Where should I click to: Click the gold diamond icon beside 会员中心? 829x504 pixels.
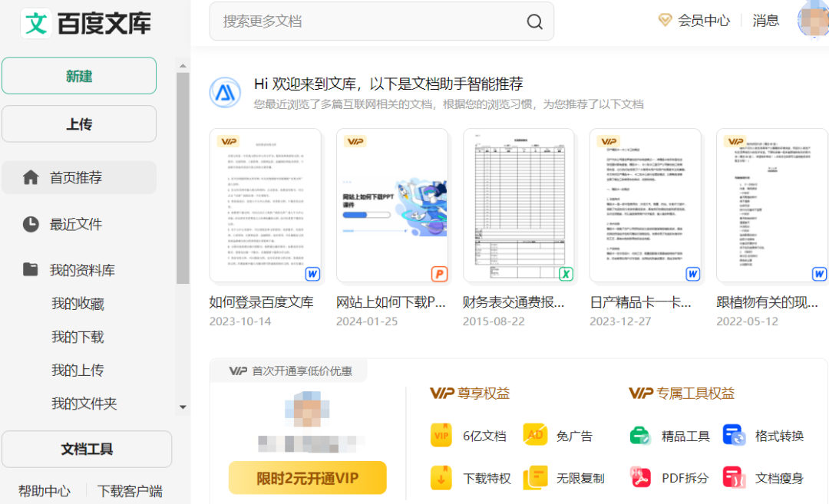665,21
